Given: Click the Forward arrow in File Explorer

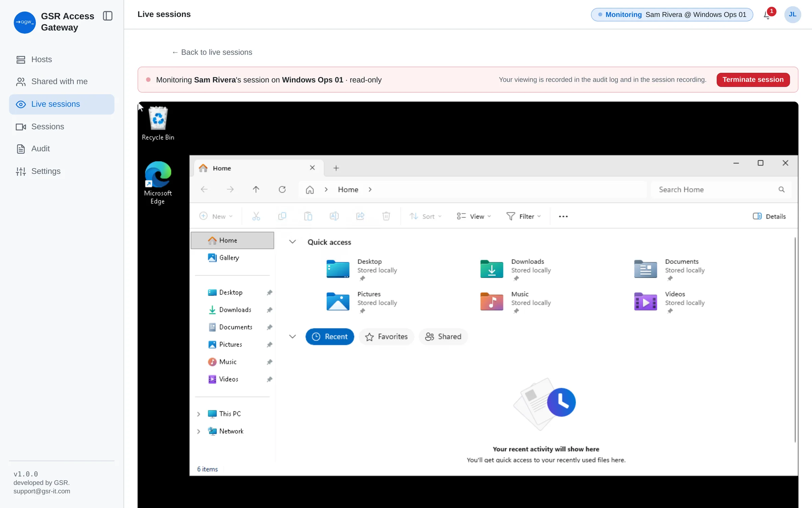Looking at the screenshot, I should tap(230, 189).
